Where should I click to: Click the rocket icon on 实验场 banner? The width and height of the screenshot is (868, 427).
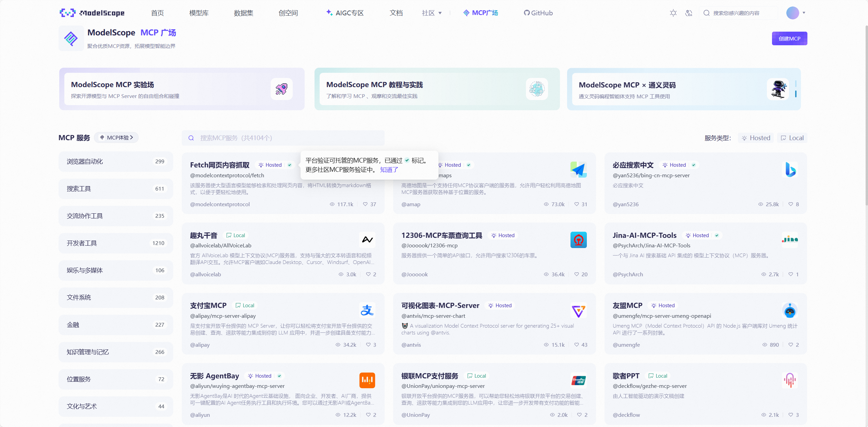(282, 89)
